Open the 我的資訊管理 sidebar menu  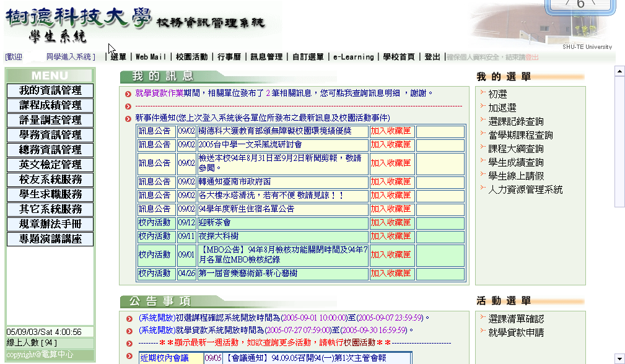coord(50,90)
